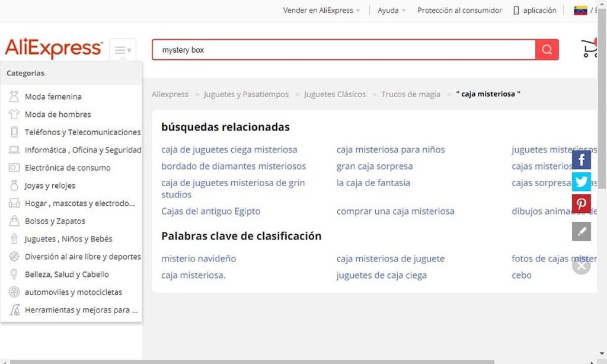Open caja misteriosa para niños link
Screen dimensions: 607x364
[x=391, y=149]
